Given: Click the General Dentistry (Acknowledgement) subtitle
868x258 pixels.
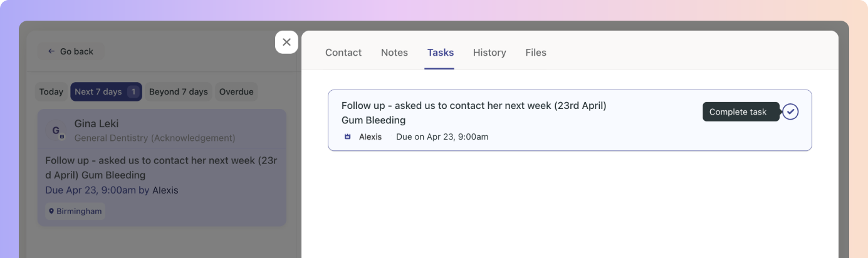Looking at the screenshot, I should (x=155, y=138).
